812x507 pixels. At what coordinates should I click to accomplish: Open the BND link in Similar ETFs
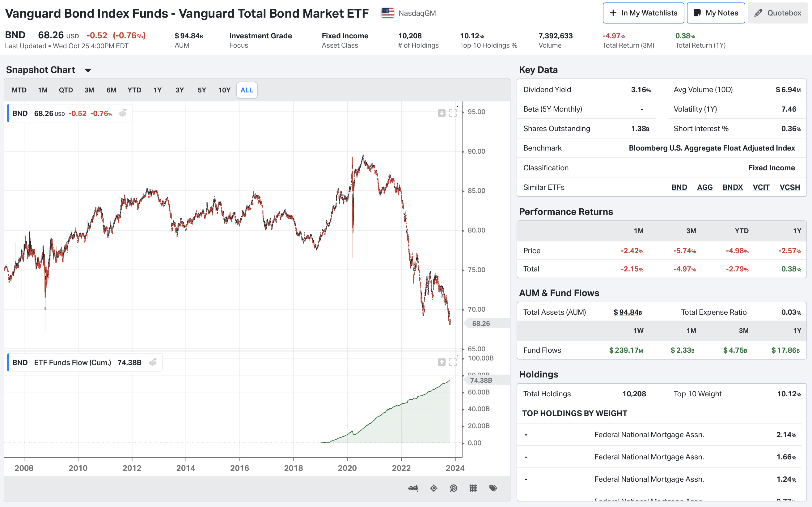pyautogui.click(x=679, y=187)
